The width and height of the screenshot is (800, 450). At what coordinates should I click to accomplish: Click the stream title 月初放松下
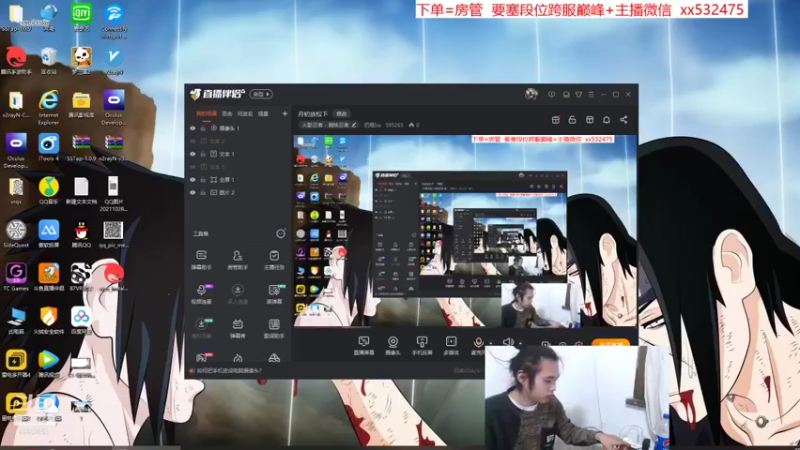(x=312, y=114)
